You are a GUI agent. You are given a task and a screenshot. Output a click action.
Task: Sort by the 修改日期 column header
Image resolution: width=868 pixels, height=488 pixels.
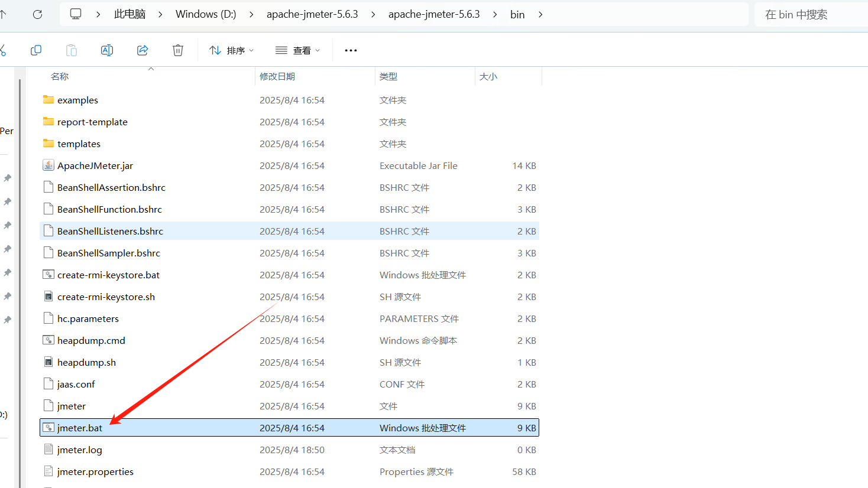click(277, 76)
